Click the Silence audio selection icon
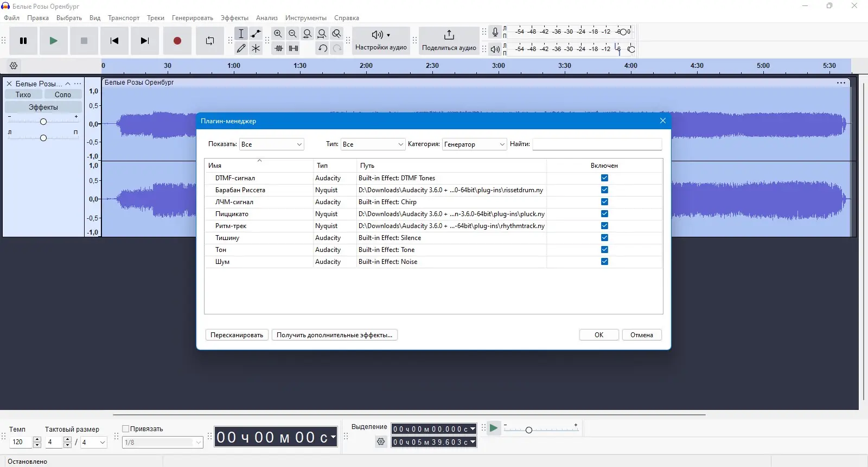 (293, 48)
